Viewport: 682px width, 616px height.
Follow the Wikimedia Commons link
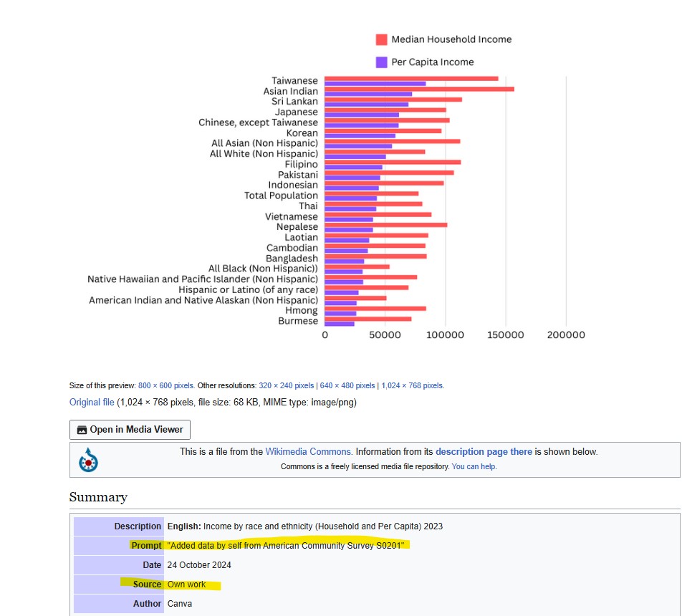click(x=308, y=451)
